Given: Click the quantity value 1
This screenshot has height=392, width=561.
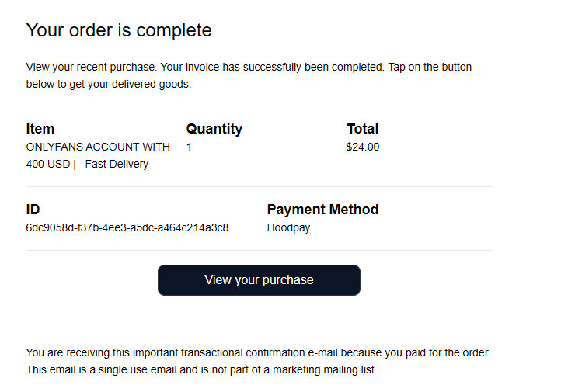Looking at the screenshot, I should point(190,147).
